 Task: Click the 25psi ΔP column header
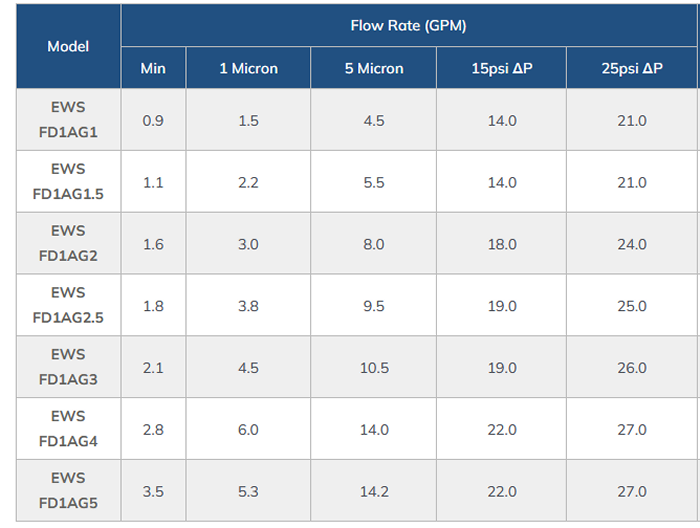632,69
